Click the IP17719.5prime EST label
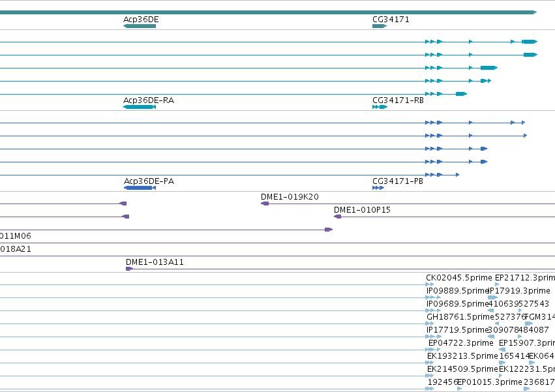Viewport: 555px width, 392px height. [457, 331]
